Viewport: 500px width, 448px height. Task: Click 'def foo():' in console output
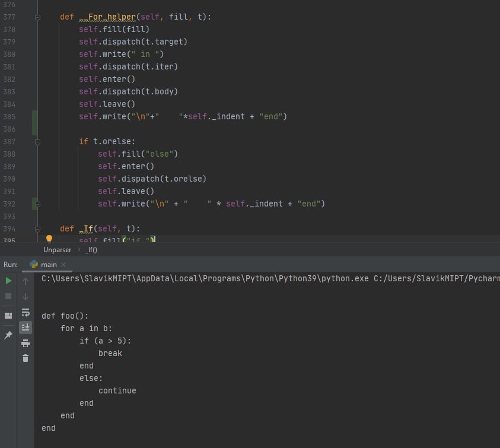(65, 316)
